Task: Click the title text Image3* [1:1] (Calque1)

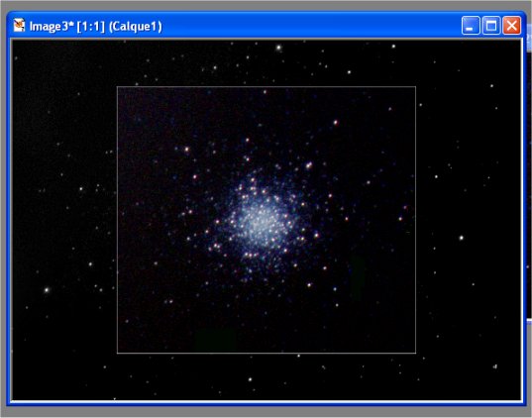Action: [96, 26]
